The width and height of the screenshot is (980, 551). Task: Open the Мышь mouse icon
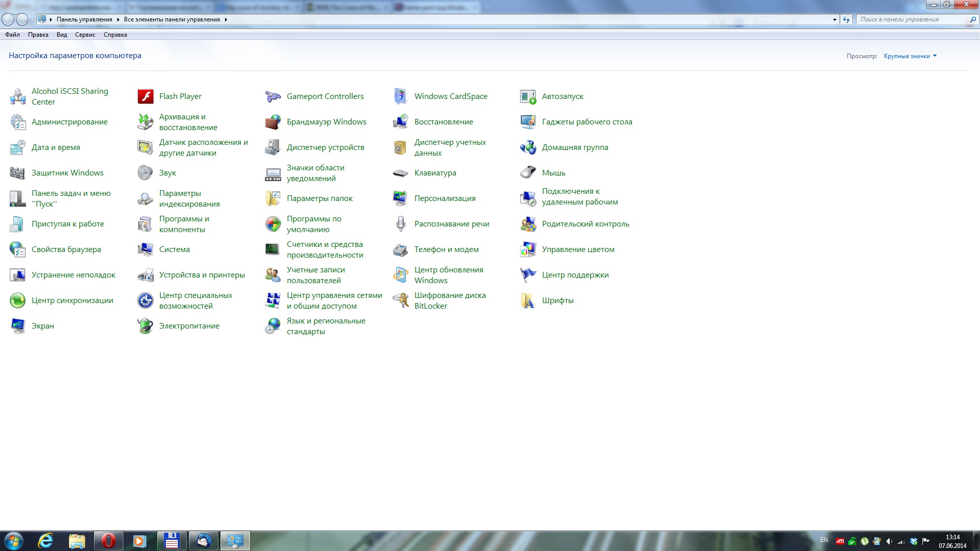[x=528, y=173]
